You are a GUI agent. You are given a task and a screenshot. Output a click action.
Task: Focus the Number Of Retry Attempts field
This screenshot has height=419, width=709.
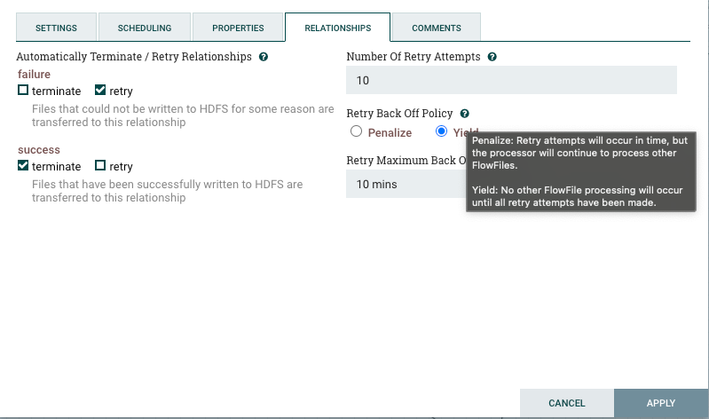pyautogui.click(x=511, y=80)
